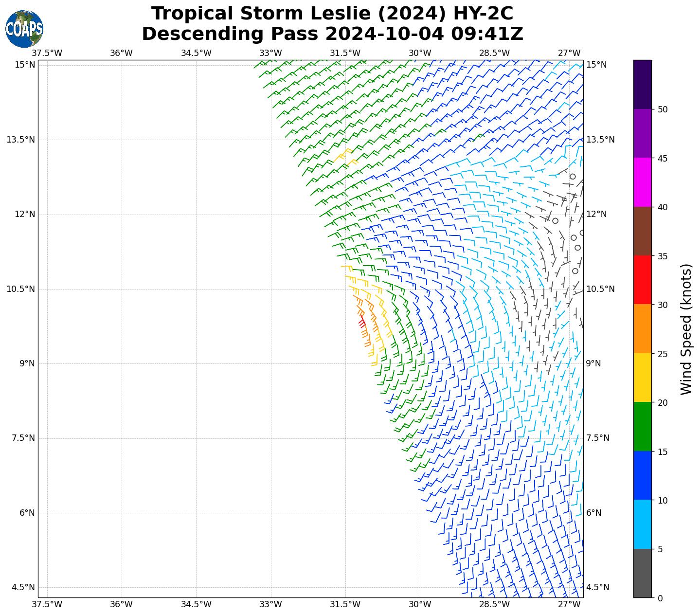Screen dimensions: 700x615
Task: Select the green 15-20 knots color band
Action: (x=642, y=427)
